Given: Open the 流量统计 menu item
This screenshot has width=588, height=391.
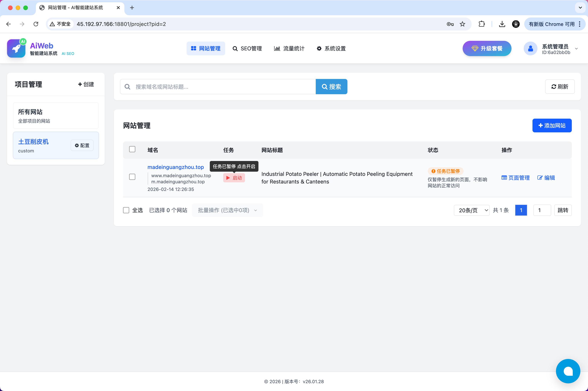Looking at the screenshot, I should coord(289,48).
